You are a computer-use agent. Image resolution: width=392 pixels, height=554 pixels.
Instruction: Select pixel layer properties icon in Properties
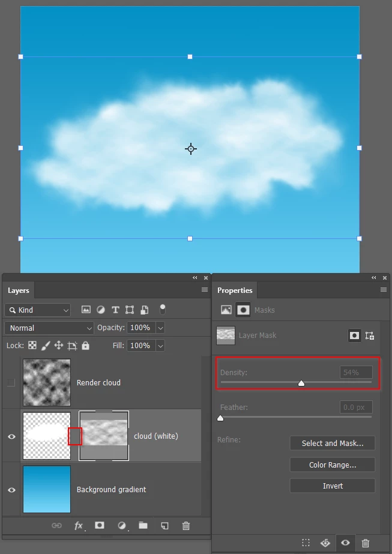pos(226,310)
